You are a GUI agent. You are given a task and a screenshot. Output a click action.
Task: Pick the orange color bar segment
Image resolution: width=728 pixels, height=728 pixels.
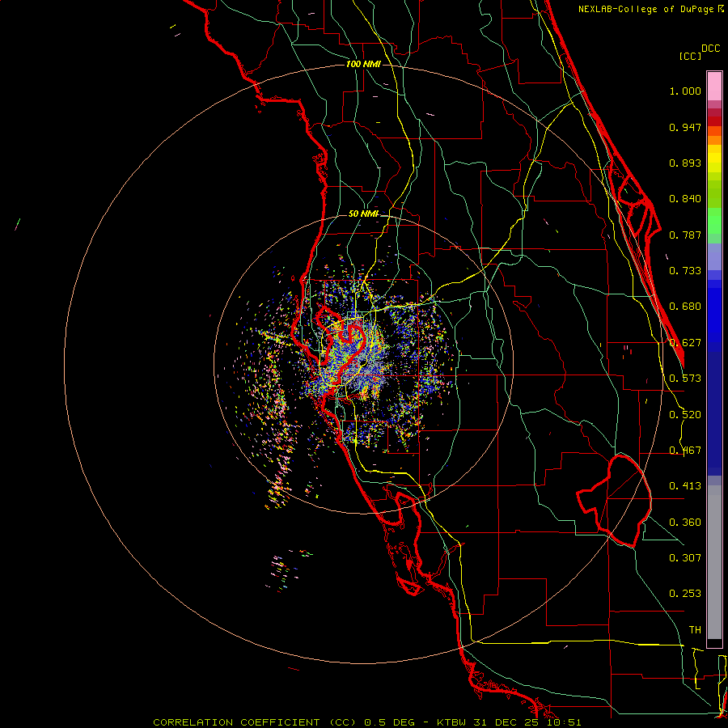tap(714, 140)
